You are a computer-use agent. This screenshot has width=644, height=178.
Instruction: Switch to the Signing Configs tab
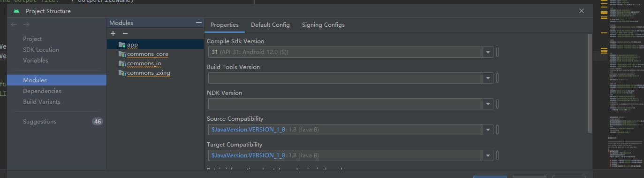tap(323, 25)
